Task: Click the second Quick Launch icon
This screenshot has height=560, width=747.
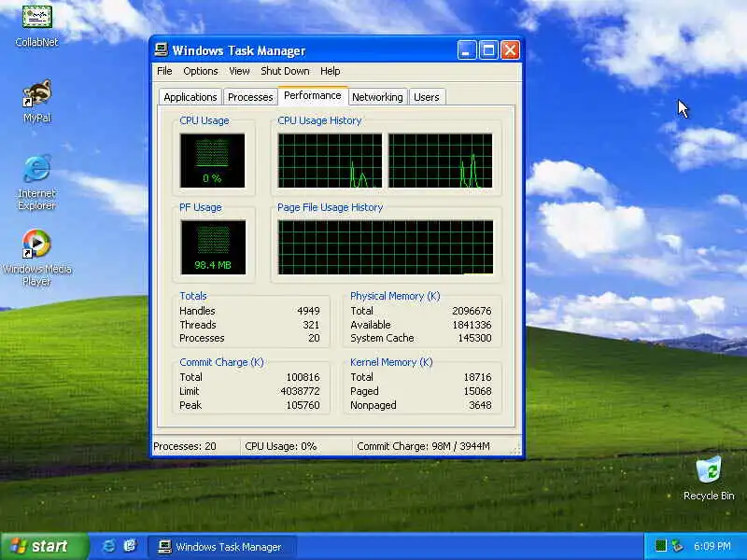Action: coord(130,546)
